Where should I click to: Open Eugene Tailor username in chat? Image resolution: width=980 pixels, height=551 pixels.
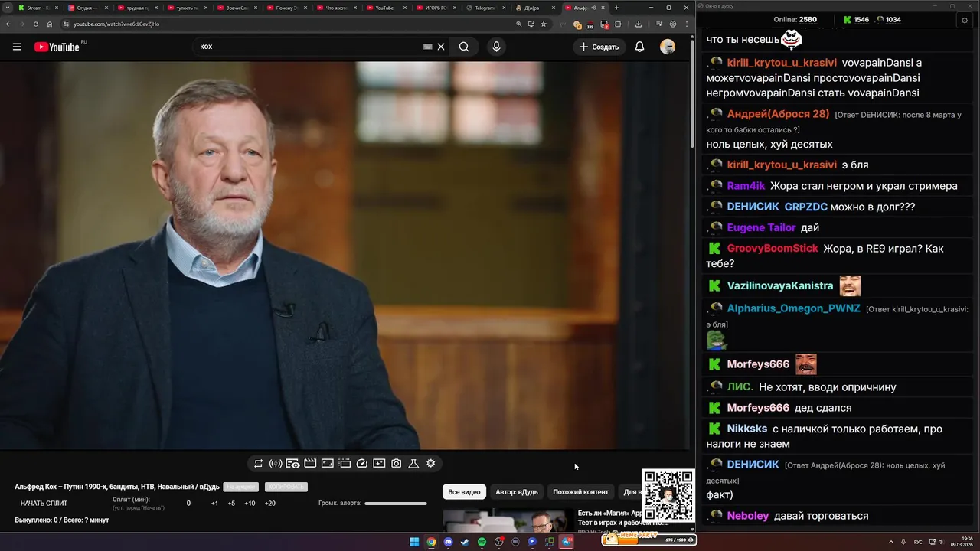pos(761,227)
